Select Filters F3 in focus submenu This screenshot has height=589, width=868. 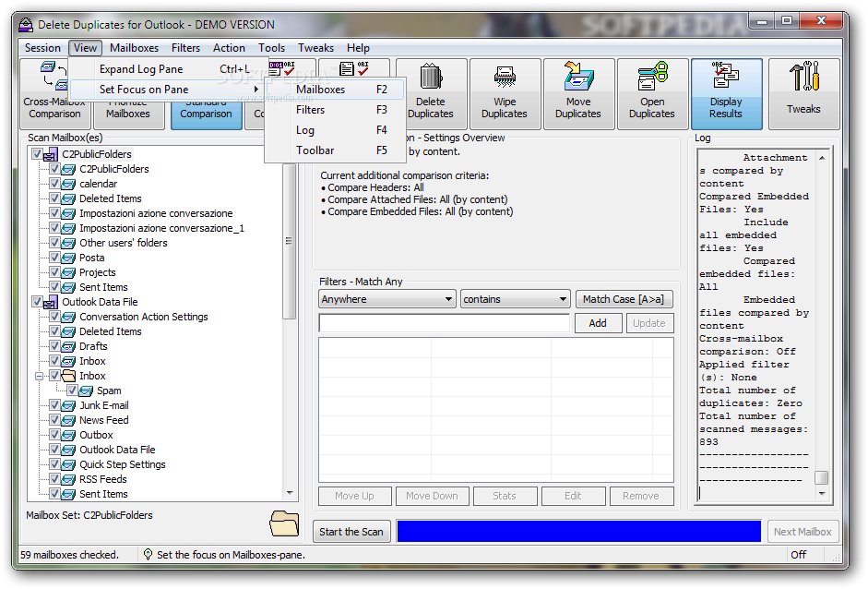[x=336, y=110]
